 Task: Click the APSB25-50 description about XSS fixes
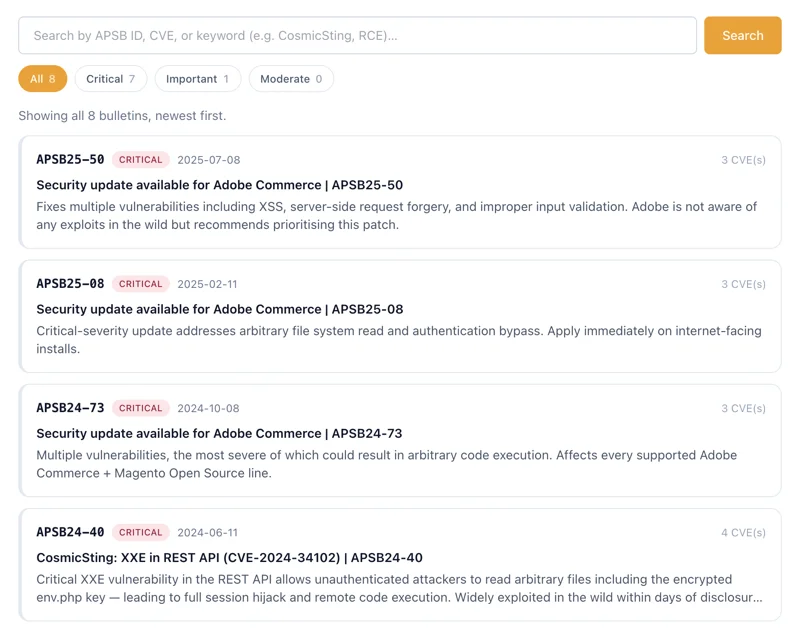pos(396,216)
